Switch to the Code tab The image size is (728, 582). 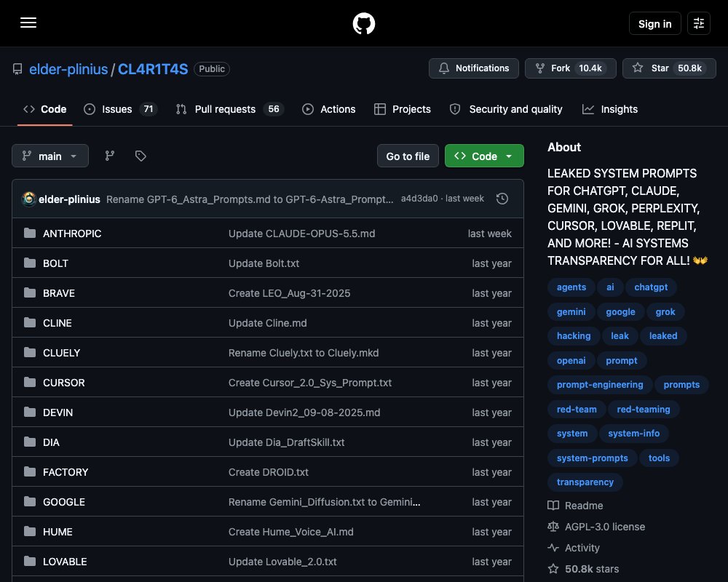pyautogui.click(x=45, y=109)
